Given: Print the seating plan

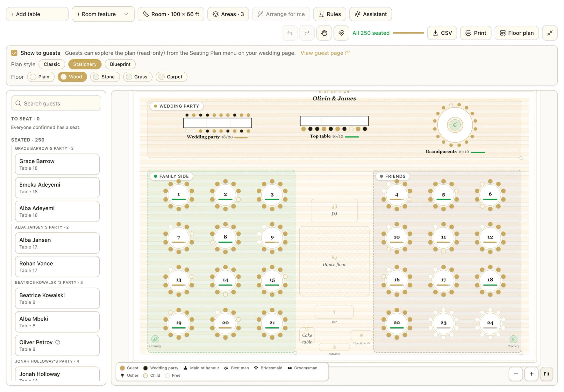Looking at the screenshot, I should tap(476, 33).
